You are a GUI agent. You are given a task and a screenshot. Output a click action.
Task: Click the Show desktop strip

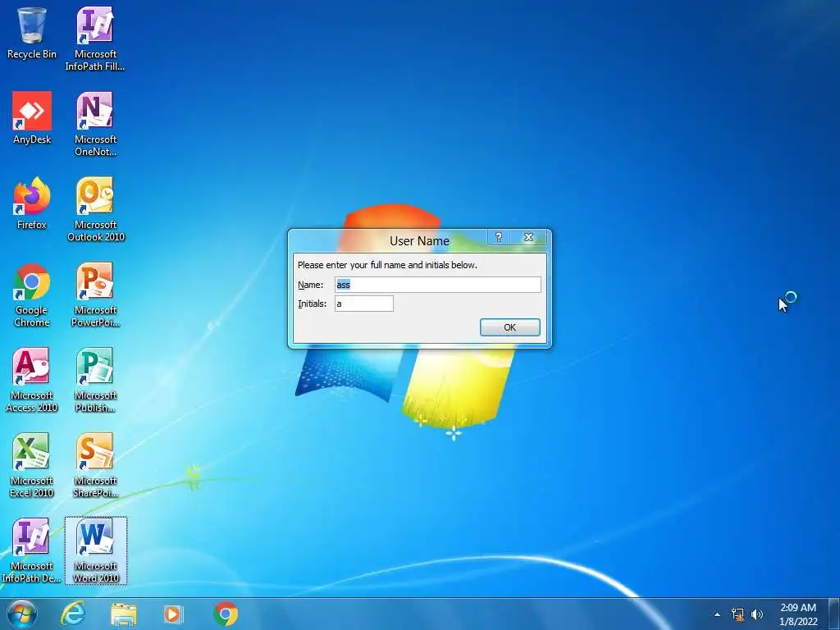coord(834,614)
